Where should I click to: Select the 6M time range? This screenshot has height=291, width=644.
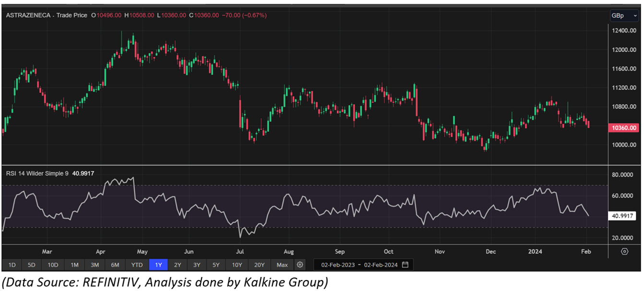pos(115,265)
